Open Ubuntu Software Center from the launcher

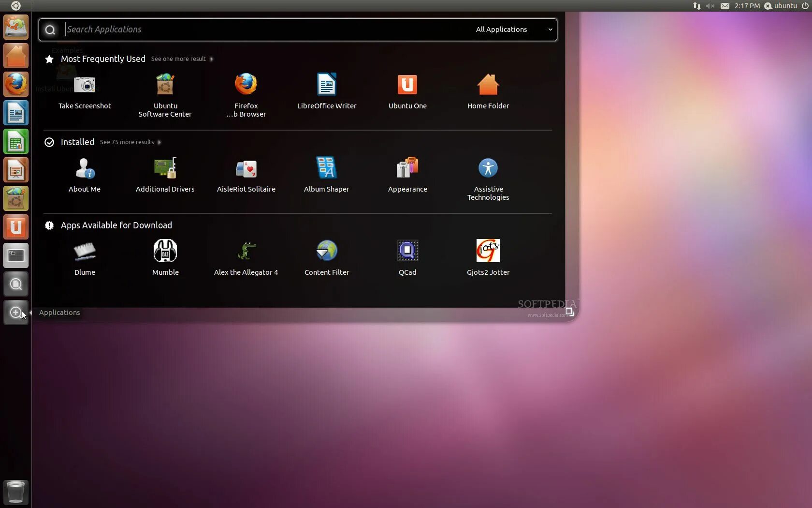16,198
